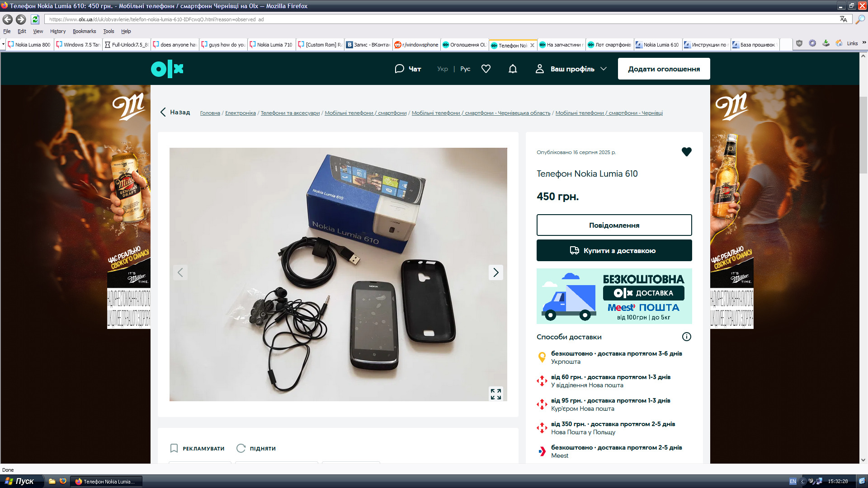
Task: Switch site language to Рус
Action: click(x=465, y=69)
